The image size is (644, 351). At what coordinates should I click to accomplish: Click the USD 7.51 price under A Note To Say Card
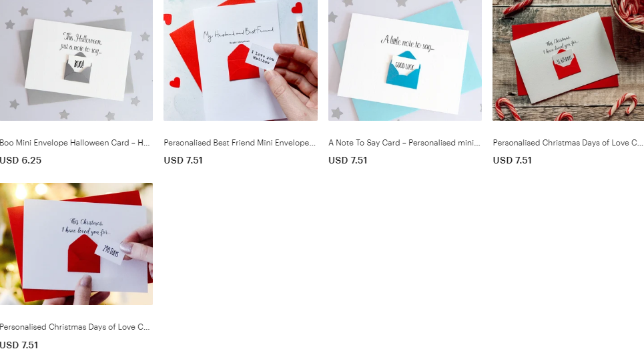348,161
